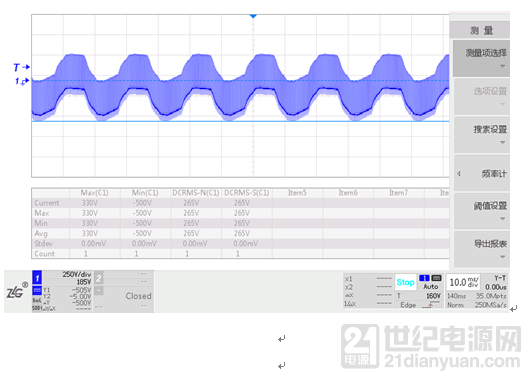
Task: Click the rising edge trigger icon
Action: point(431,305)
